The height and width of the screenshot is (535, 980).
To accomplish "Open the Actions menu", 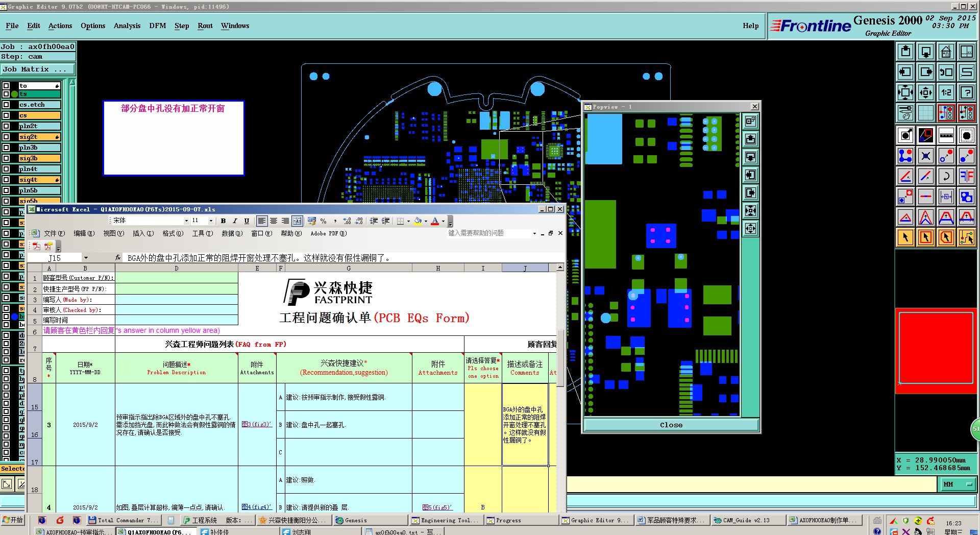I will pos(60,26).
